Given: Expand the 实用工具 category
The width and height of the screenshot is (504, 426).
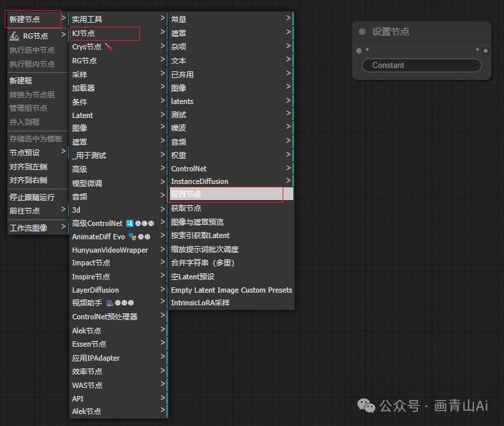Looking at the screenshot, I should [118, 19].
